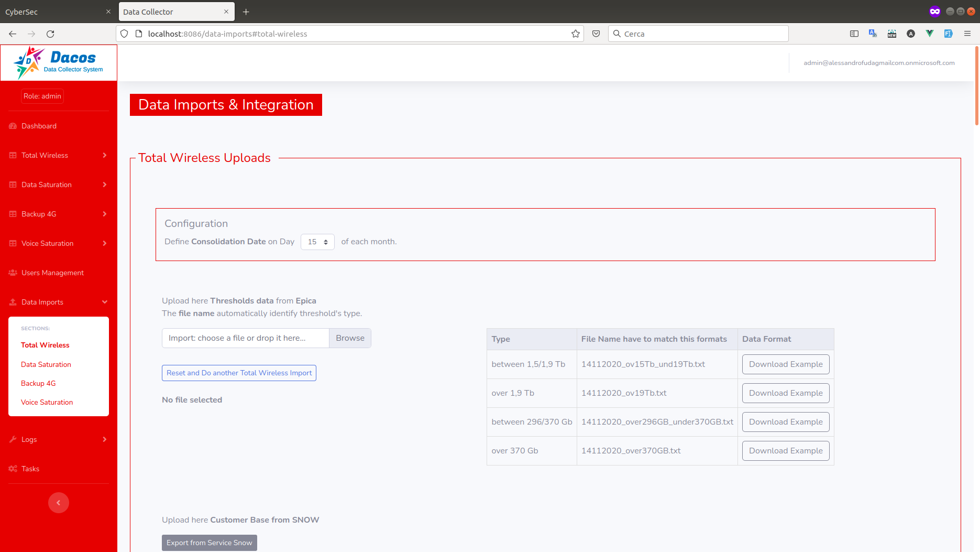
Task: Reload the page
Action: pos(50,34)
